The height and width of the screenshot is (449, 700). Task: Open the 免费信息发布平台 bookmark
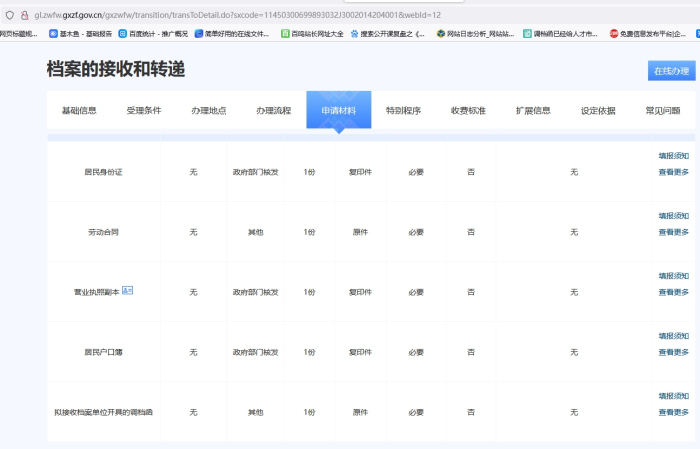pos(648,33)
